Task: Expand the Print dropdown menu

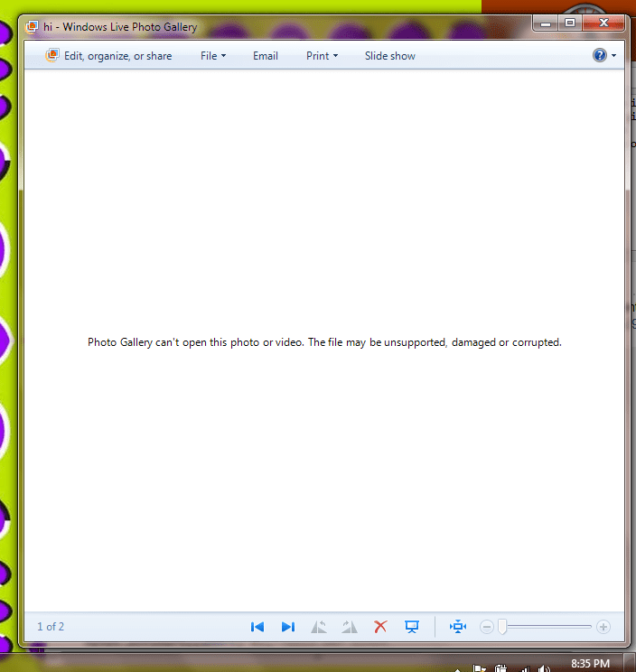Action: coord(322,56)
